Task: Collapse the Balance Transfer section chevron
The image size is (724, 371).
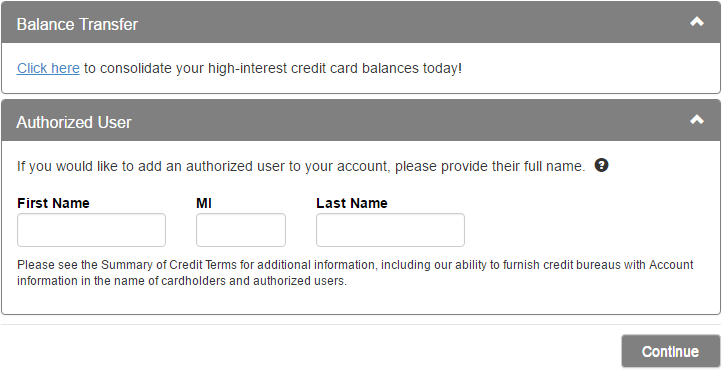Action: [696, 22]
